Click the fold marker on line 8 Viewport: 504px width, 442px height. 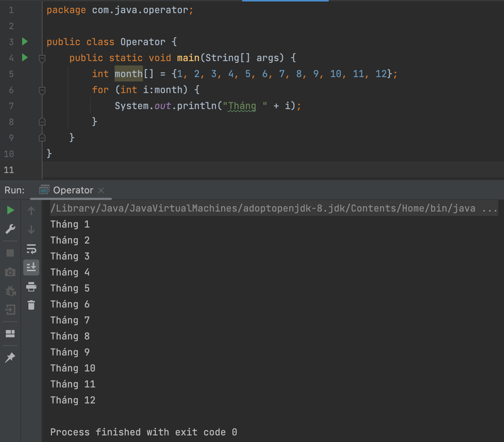pyautogui.click(x=42, y=121)
